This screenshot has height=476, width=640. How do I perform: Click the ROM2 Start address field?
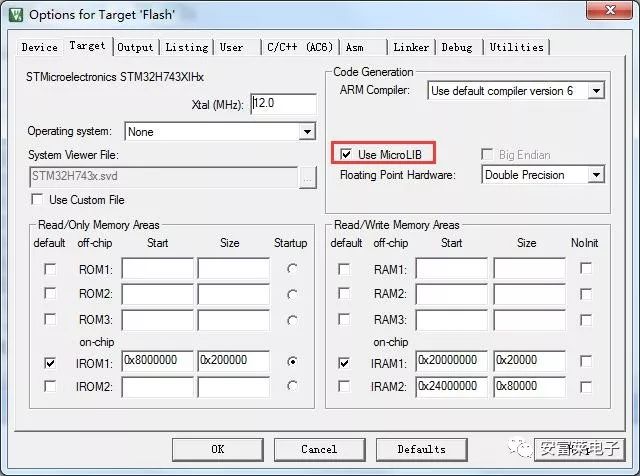157,294
